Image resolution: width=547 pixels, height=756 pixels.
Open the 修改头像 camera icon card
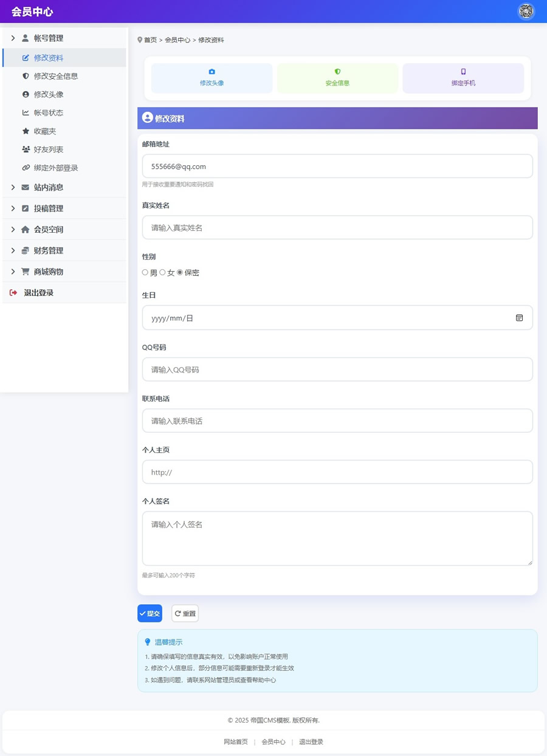coord(212,78)
